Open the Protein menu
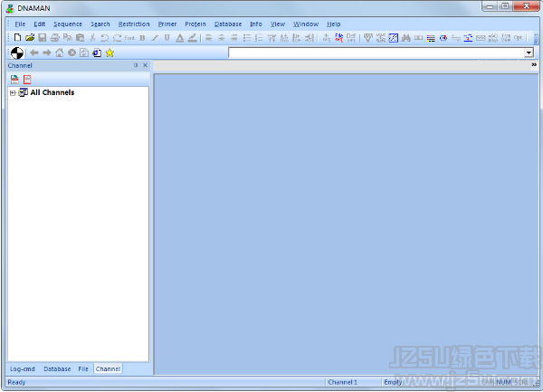Image resolution: width=543 pixels, height=392 pixels. point(195,24)
